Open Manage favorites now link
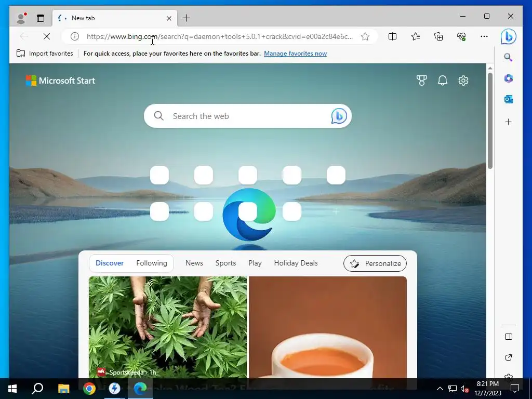532x399 pixels. [x=295, y=54]
